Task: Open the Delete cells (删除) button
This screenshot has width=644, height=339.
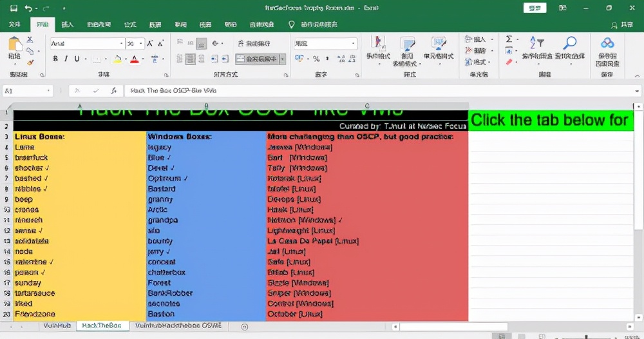Action: coord(479,50)
